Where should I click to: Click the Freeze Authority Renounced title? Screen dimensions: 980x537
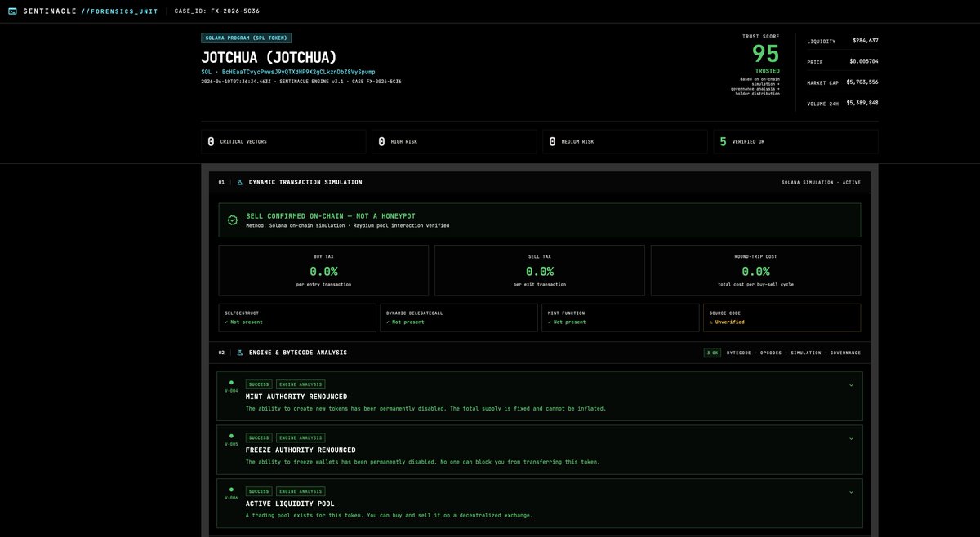click(301, 450)
